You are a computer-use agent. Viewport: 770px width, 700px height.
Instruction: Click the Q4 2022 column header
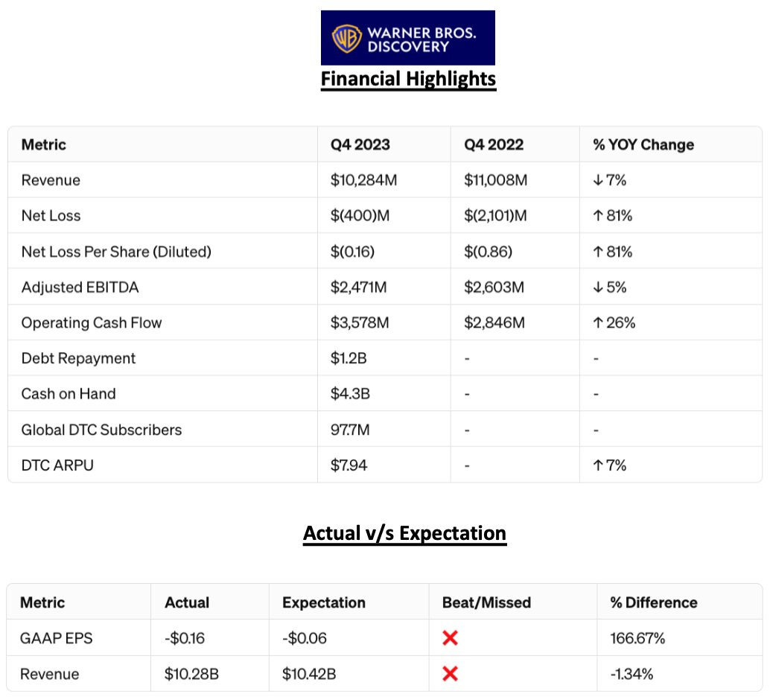(x=494, y=144)
